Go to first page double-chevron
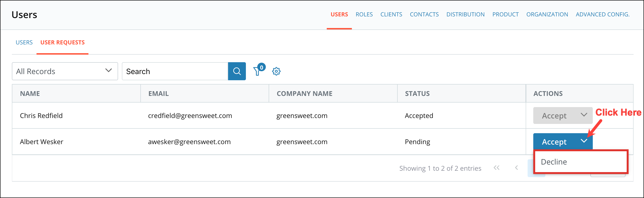The width and height of the screenshot is (644, 198). (x=497, y=168)
